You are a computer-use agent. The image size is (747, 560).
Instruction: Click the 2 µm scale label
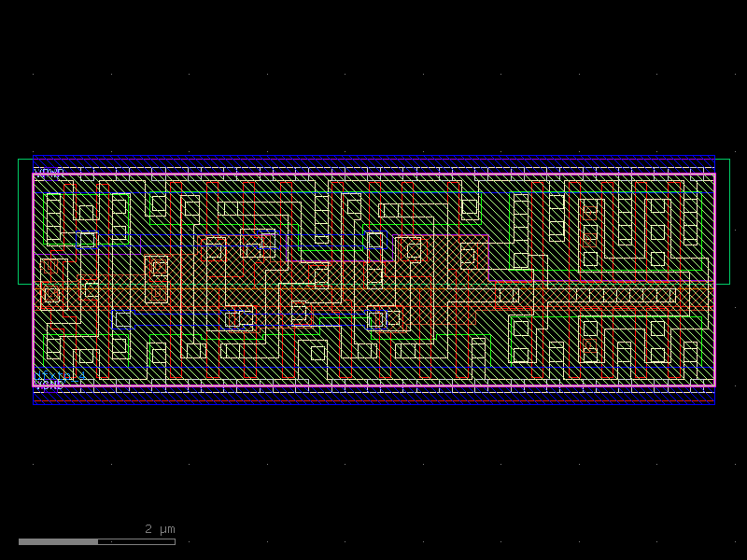click(157, 528)
